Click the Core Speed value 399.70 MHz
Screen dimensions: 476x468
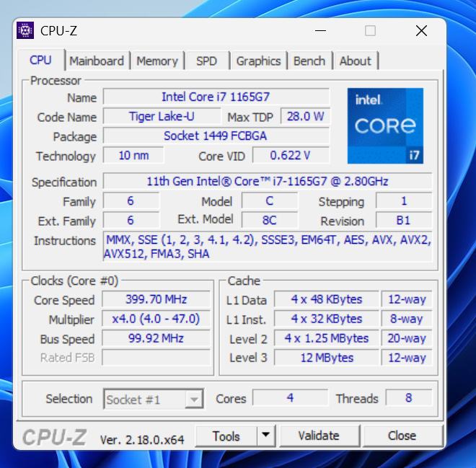click(x=156, y=299)
